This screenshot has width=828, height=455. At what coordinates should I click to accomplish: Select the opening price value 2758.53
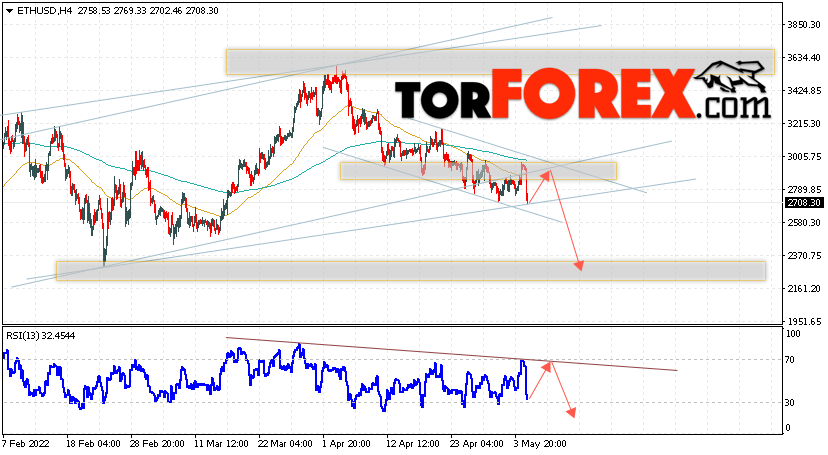[95, 11]
